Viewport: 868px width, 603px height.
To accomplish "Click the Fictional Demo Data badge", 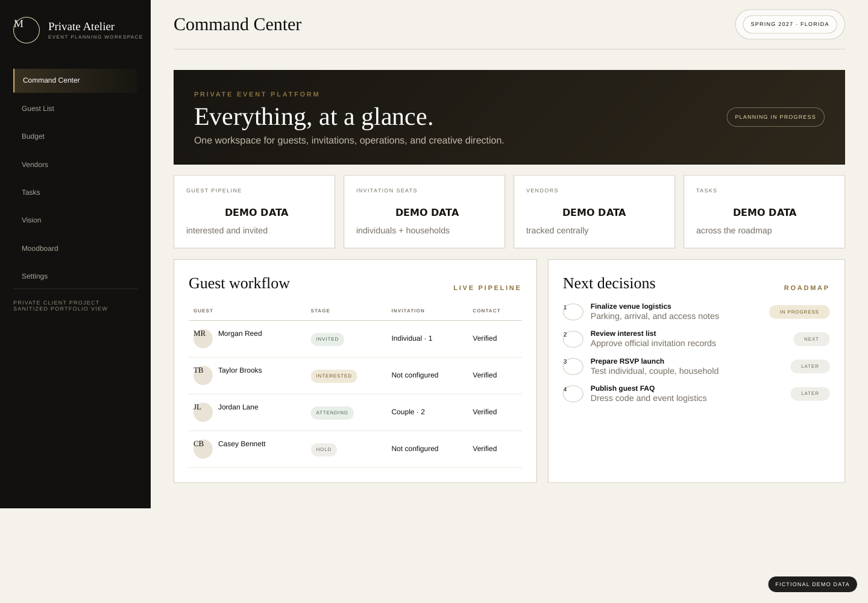I will coord(812,584).
